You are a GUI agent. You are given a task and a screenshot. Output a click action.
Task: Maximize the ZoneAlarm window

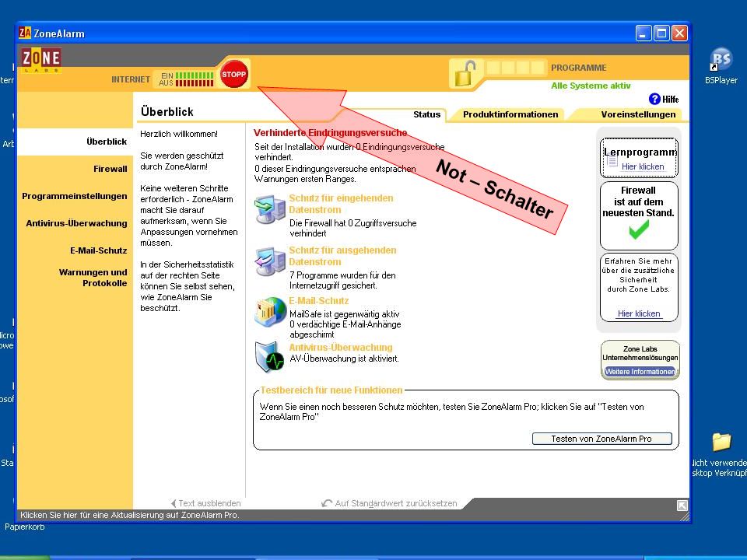[x=661, y=33]
